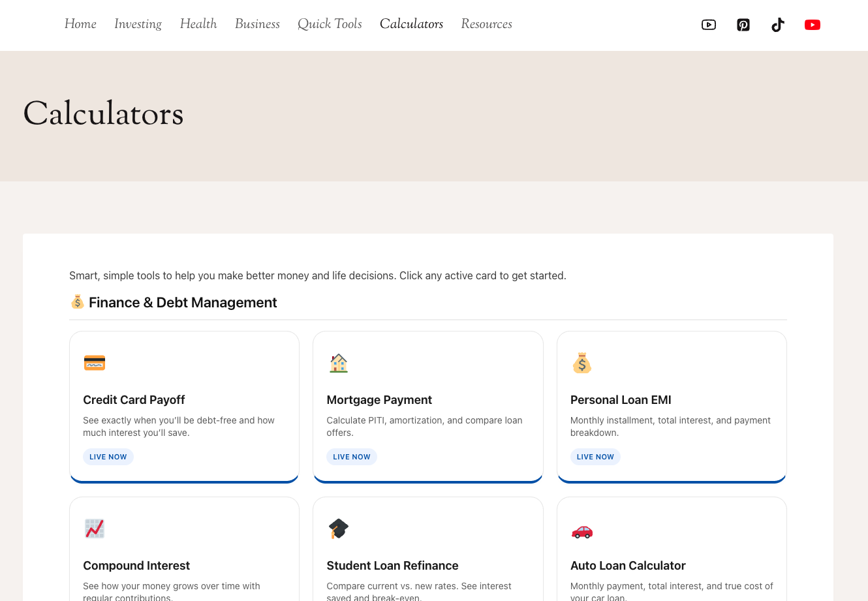
Task: Click LIVE NOW badge on Mortgage Payment
Action: coord(352,457)
